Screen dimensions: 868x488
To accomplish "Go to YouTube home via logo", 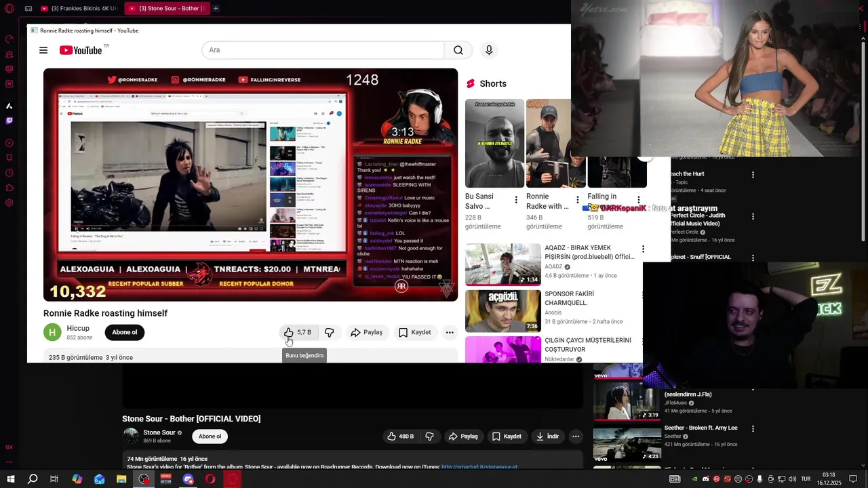I will click(81, 50).
